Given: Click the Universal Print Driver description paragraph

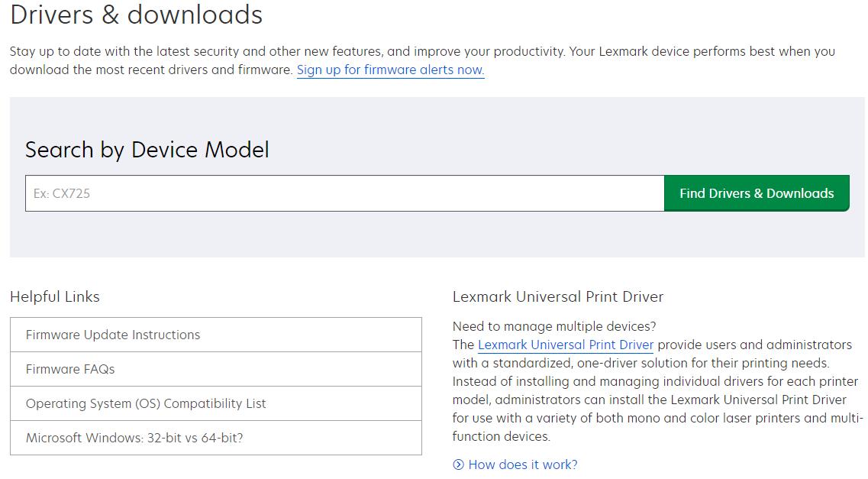Looking at the screenshot, I should pyautogui.click(x=657, y=391).
